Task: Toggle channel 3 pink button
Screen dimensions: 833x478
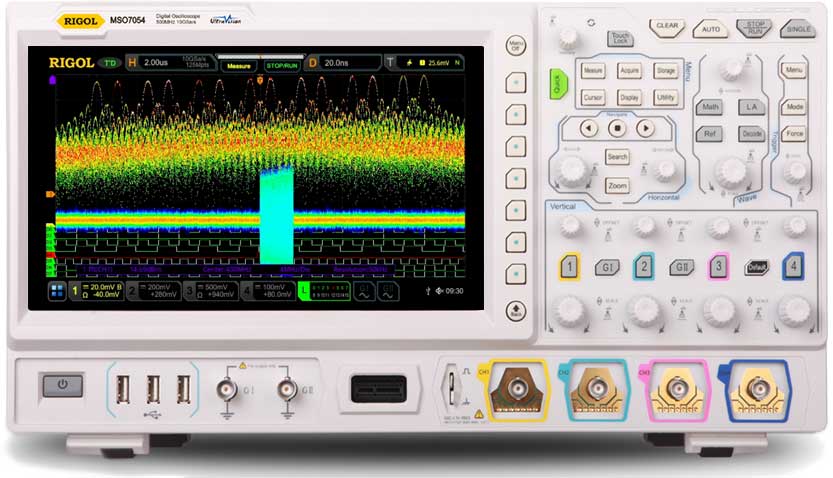Action: 717,267
